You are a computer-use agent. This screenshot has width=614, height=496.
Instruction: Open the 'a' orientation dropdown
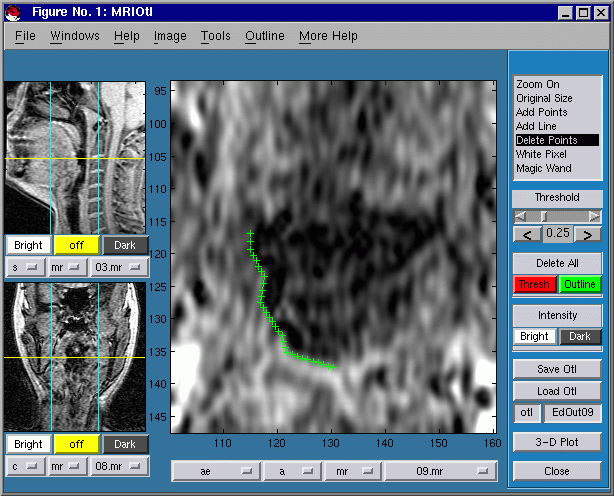[x=293, y=471]
